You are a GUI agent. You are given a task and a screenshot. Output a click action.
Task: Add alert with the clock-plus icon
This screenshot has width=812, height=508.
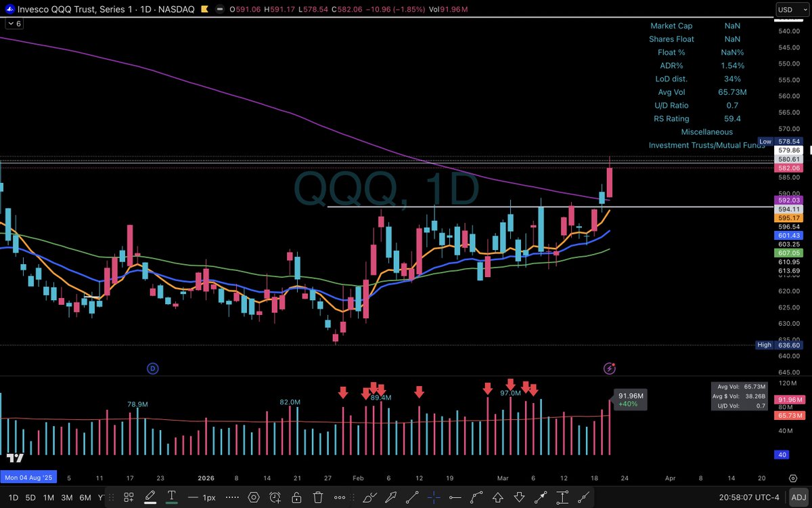[x=275, y=496]
